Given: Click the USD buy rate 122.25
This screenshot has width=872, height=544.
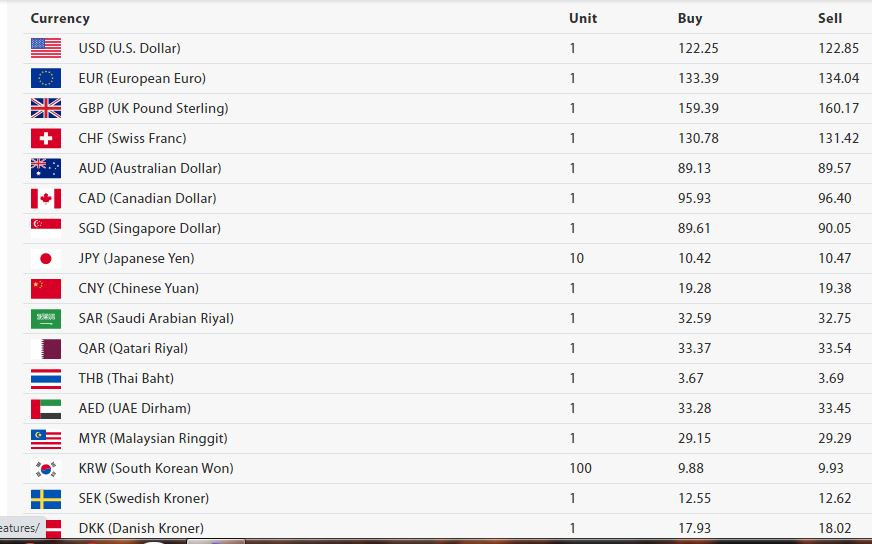Looking at the screenshot, I should 698,48.
